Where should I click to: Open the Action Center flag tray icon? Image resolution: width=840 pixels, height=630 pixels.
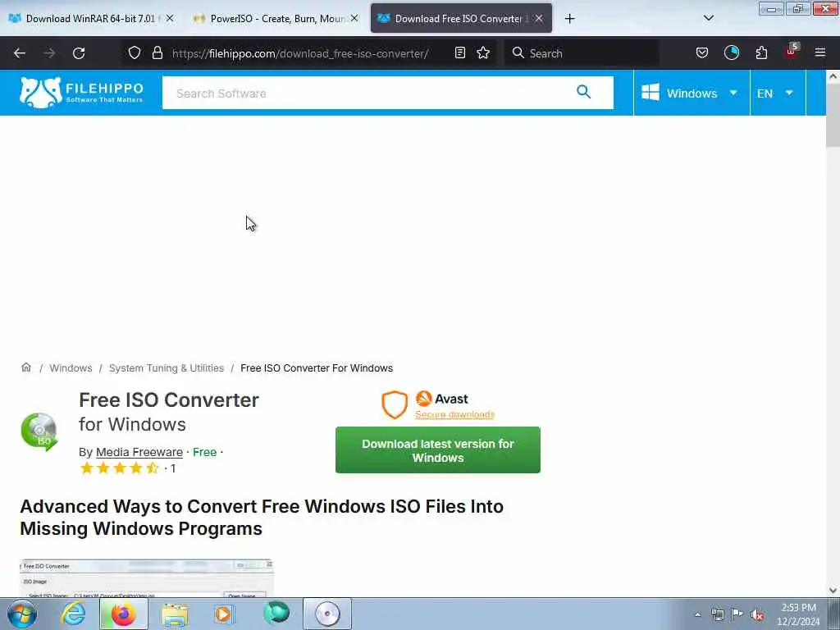tap(737, 614)
